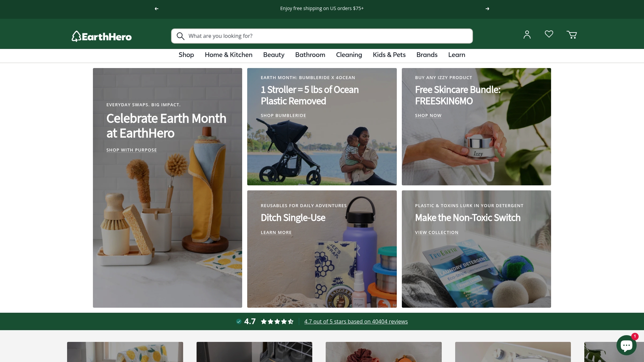Open the Shopify chat bubble
644x362 pixels.
tap(626, 345)
